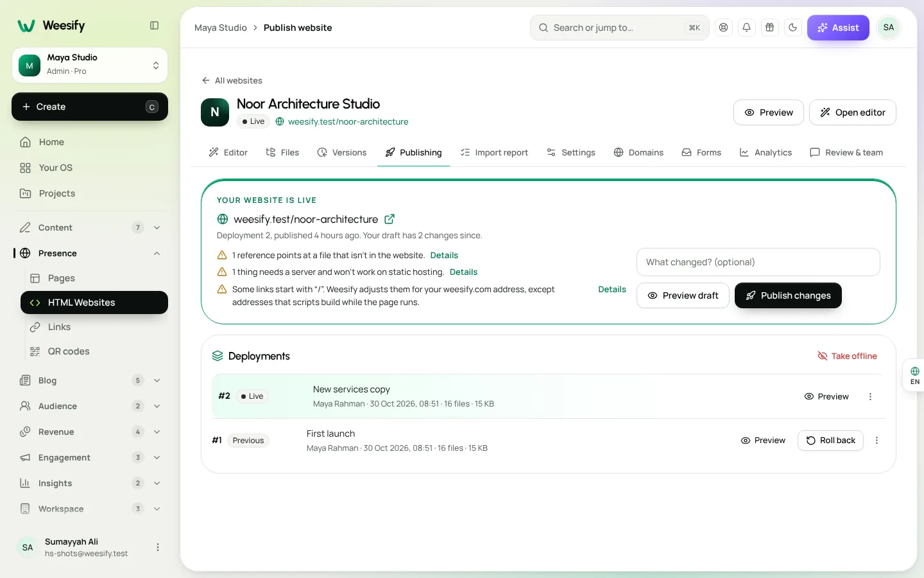
Task: Click the Assist button
Action: coord(838,28)
